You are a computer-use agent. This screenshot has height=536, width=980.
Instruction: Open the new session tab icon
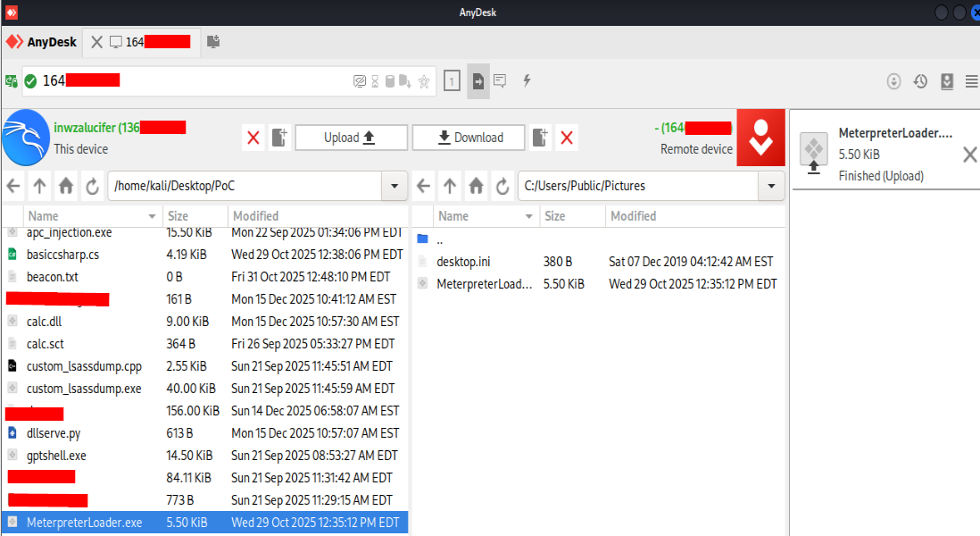pos(213,42)
